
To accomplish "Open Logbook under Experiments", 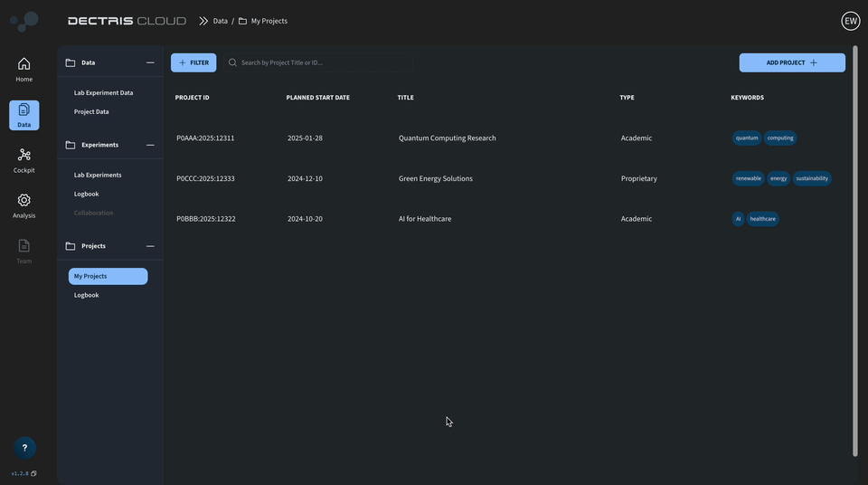I will (x=87, y=194).
